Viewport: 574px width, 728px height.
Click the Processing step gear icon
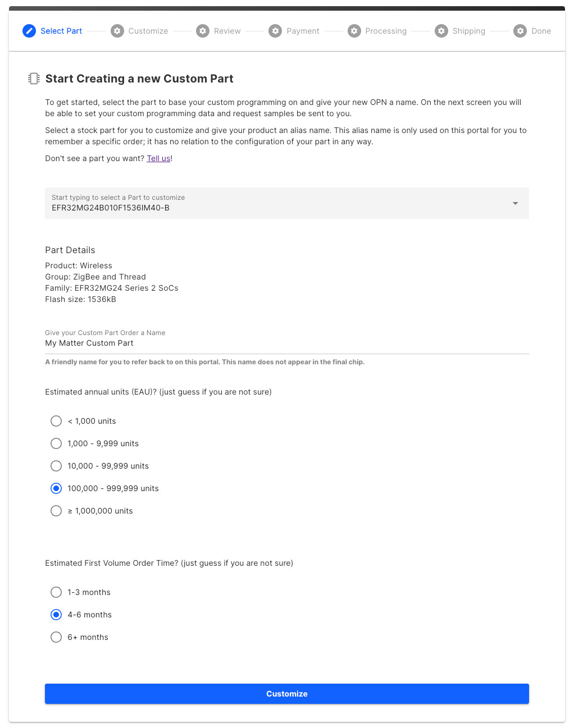coord(354,31)
